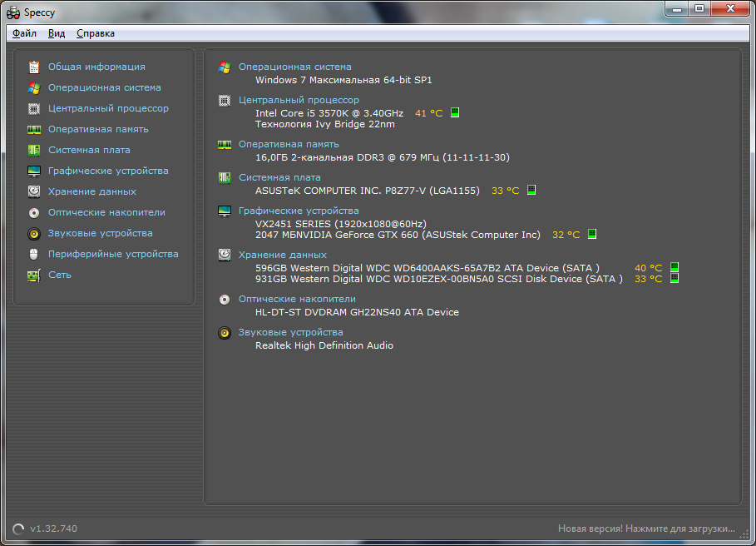Click the 596GB WD6400AAKS drive line
756x546 pixels.
[x=427, y=269]
